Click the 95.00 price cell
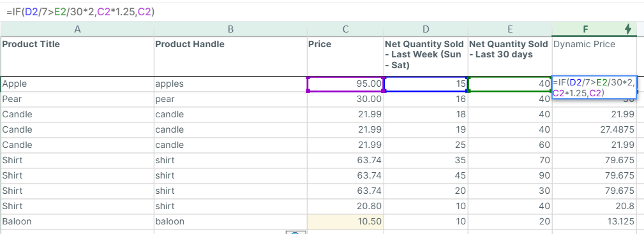Screen dimensions: 644x234 click(x=345, y=84)
